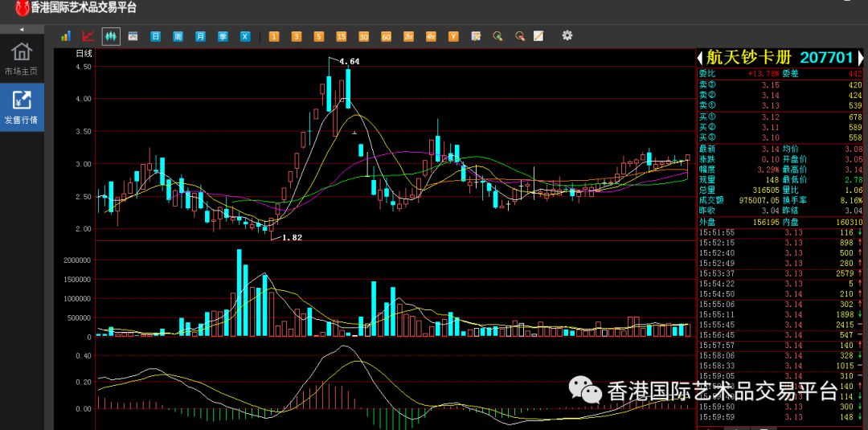Viewport: 868px width, 430px height.
Task: Select the 15:53:37 trade row with 2579
Action: click(780, 273)
